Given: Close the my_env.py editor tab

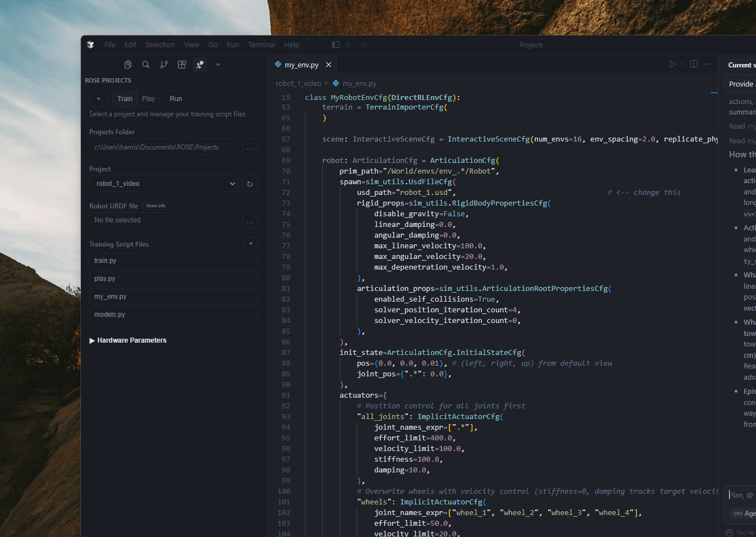Looking at the screenshot, I should click(329, 65).
